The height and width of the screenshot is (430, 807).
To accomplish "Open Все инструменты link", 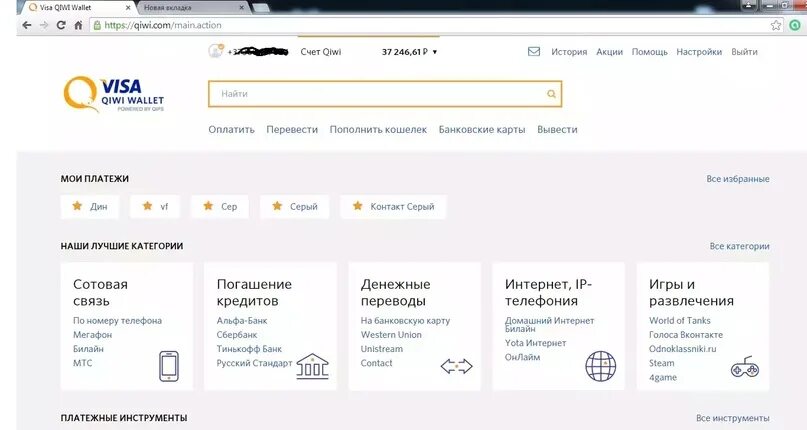I will click(732, 418).
